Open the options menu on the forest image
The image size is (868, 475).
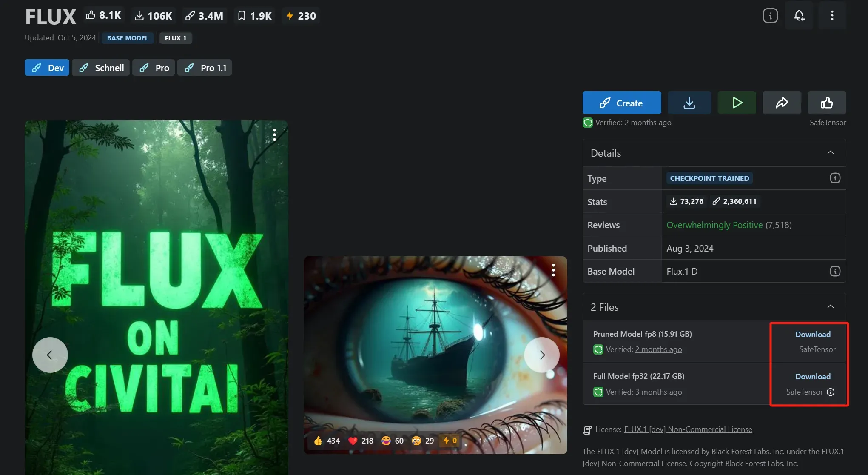(275, 135)
